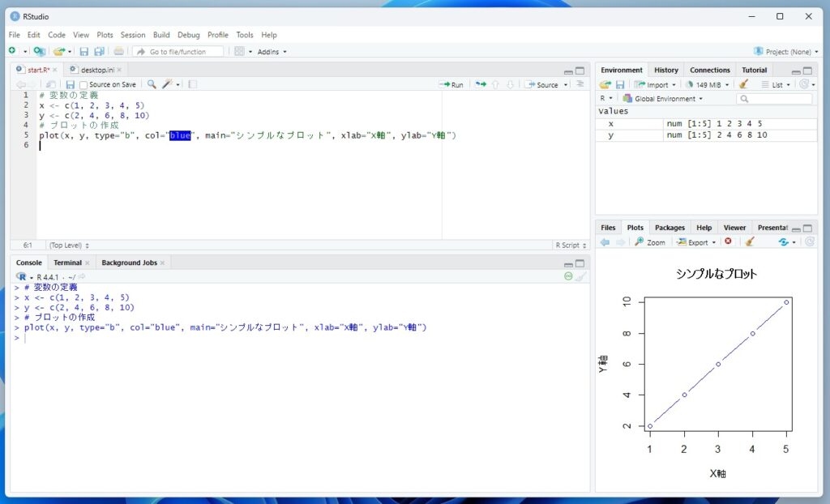This screenshot has height=504, width=830.
Task: Clear the console with the broom icon
Action: point(581,276)
